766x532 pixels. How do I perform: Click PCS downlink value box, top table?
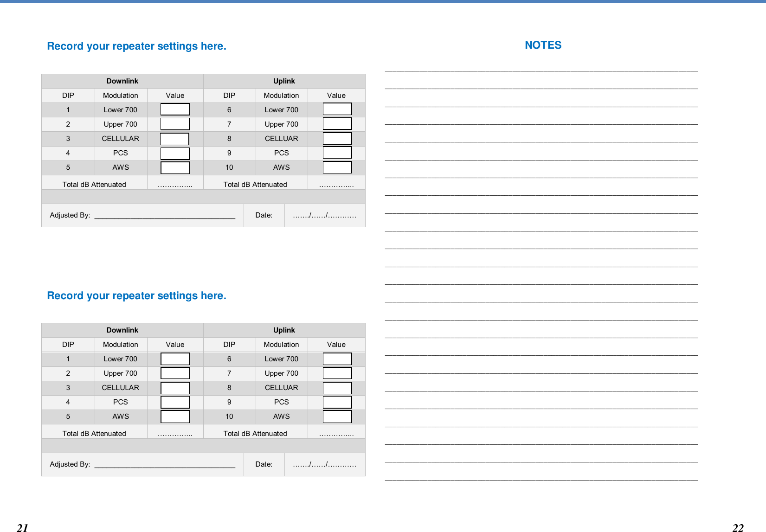click(175, 153)
